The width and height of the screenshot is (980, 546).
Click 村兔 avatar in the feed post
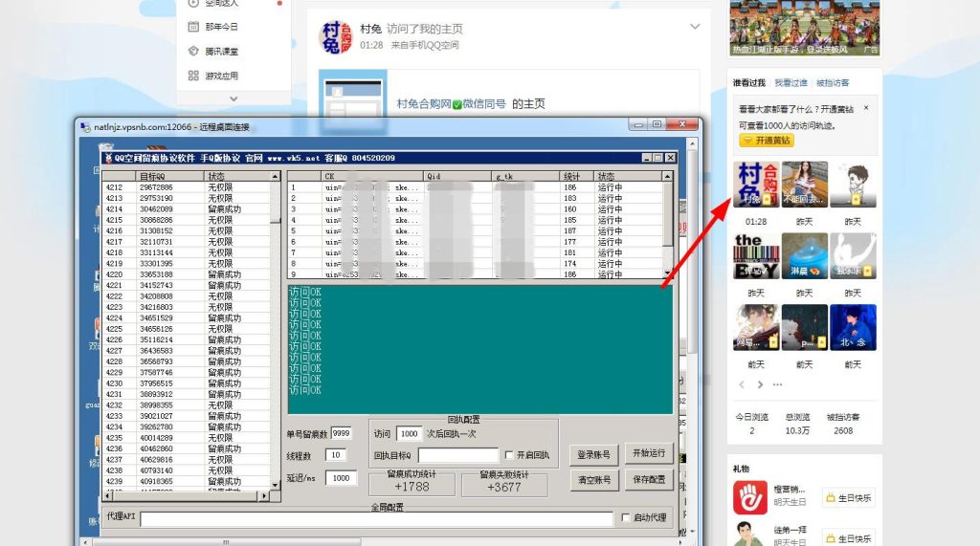point(335,38)
